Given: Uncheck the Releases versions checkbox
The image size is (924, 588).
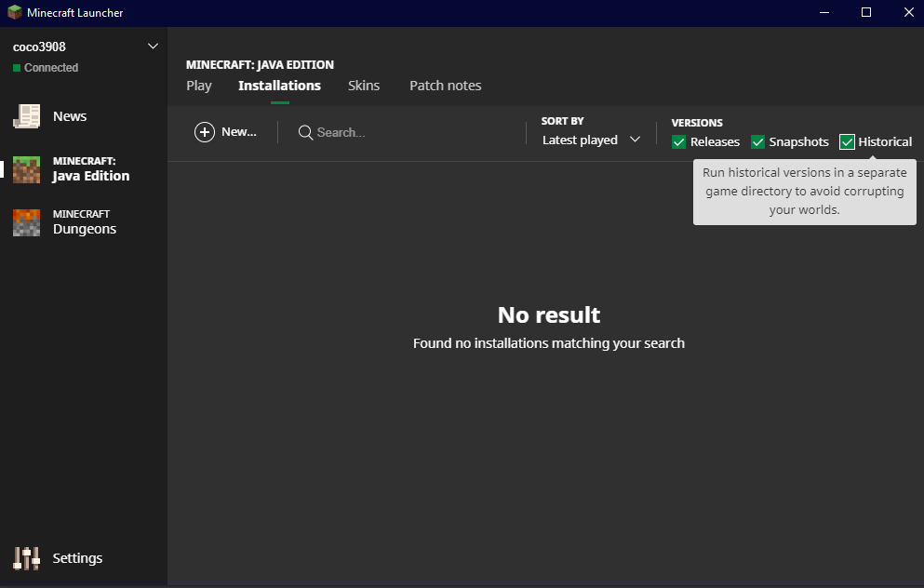Looking at the screenshot, I should (x=679, y=142).
